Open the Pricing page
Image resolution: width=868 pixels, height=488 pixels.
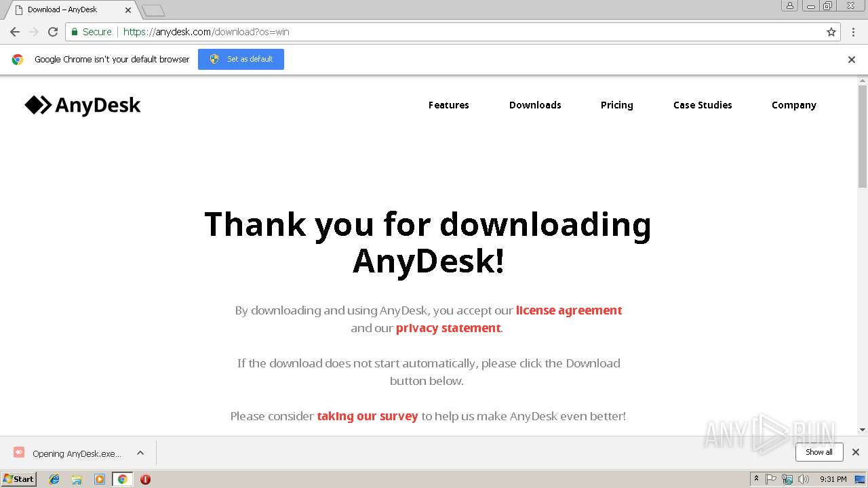[617, 105]
